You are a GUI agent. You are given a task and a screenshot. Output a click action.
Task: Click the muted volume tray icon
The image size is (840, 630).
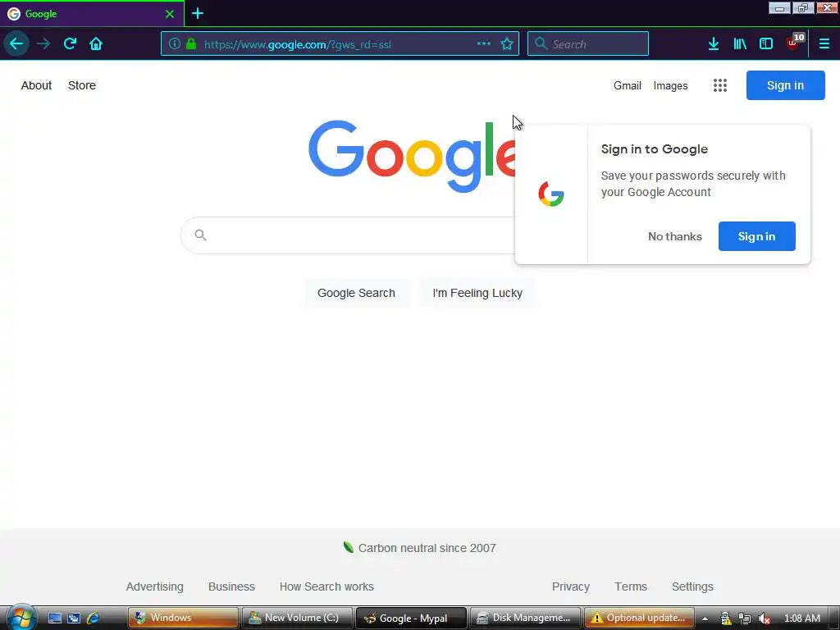click(x=764, y=619)
